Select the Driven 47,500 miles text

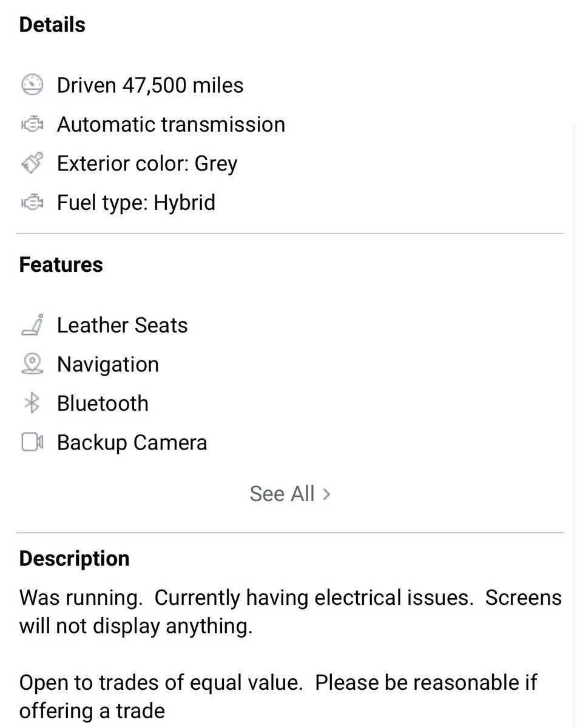[150, 86]
